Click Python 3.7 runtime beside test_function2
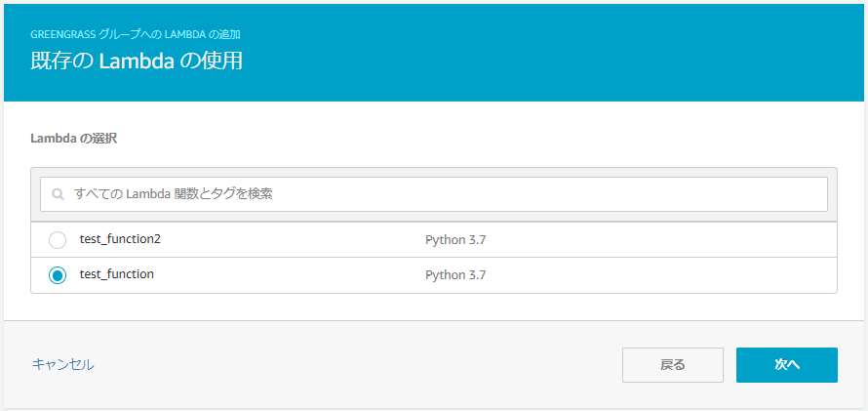Viewport: 868px width, 411px height. pos(455,240)
